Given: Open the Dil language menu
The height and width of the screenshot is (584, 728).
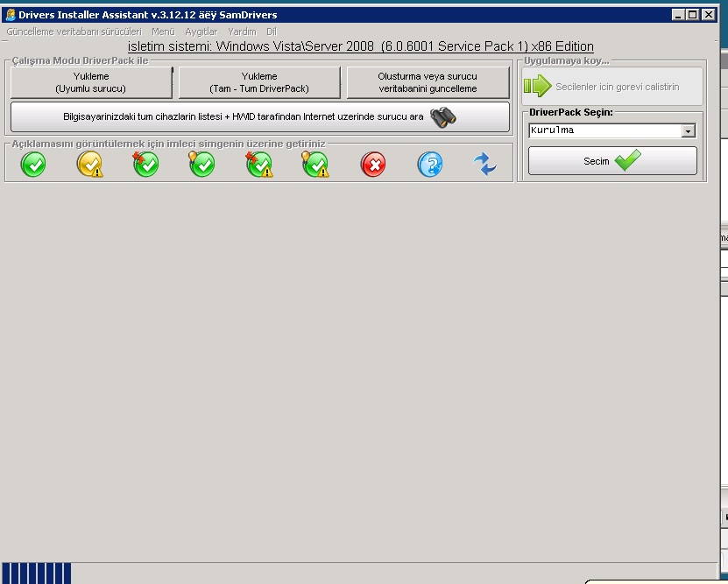Looking at the screenshot, I should [272, 32].
